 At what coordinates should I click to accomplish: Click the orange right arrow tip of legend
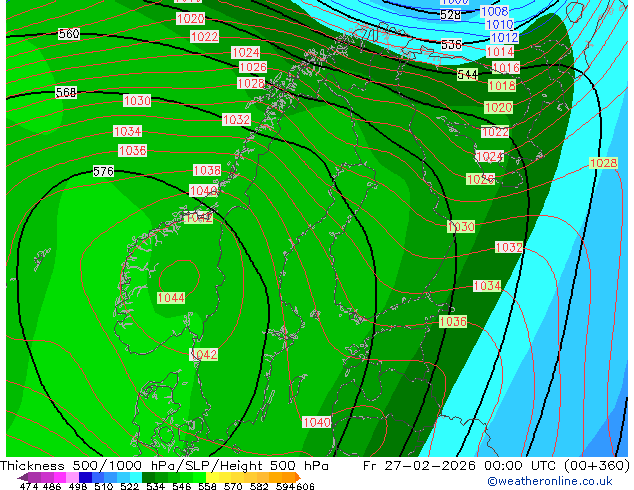click(298, 477)
